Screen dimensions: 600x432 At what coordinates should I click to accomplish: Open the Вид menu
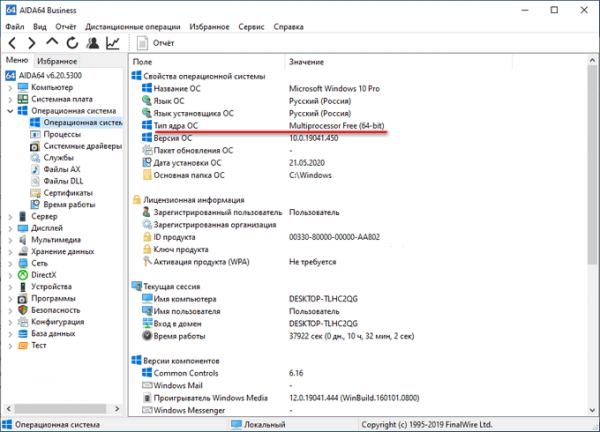pos(40,27)
